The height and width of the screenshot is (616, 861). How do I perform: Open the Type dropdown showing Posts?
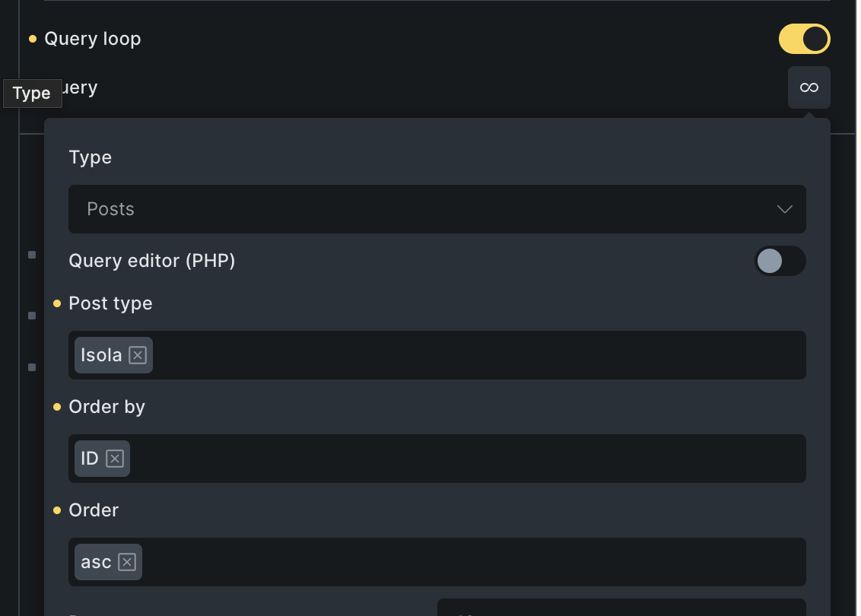[426, 209]
